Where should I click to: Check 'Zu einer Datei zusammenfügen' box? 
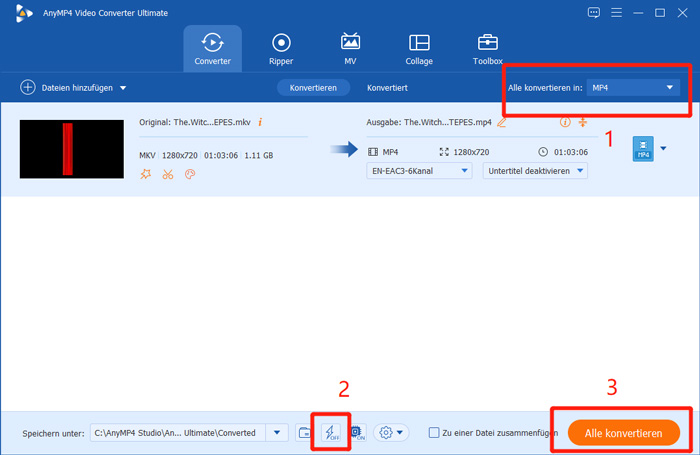click(x=433, y=433)
